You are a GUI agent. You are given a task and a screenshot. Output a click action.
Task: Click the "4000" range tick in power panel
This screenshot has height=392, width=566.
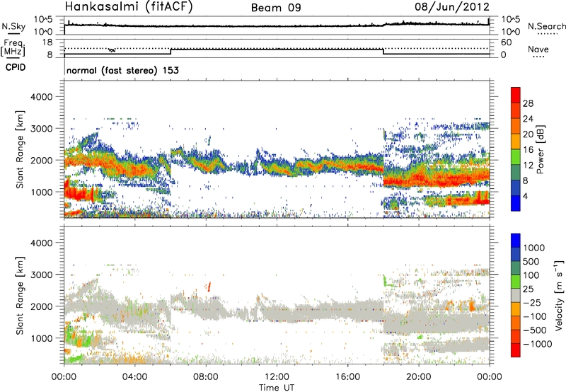coord(42,97)
